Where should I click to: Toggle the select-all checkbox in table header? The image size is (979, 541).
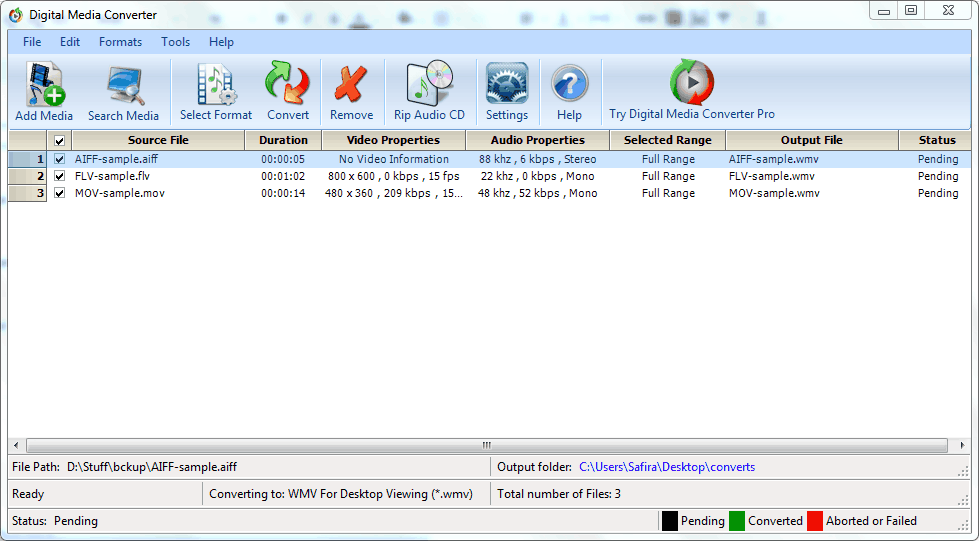59,141
